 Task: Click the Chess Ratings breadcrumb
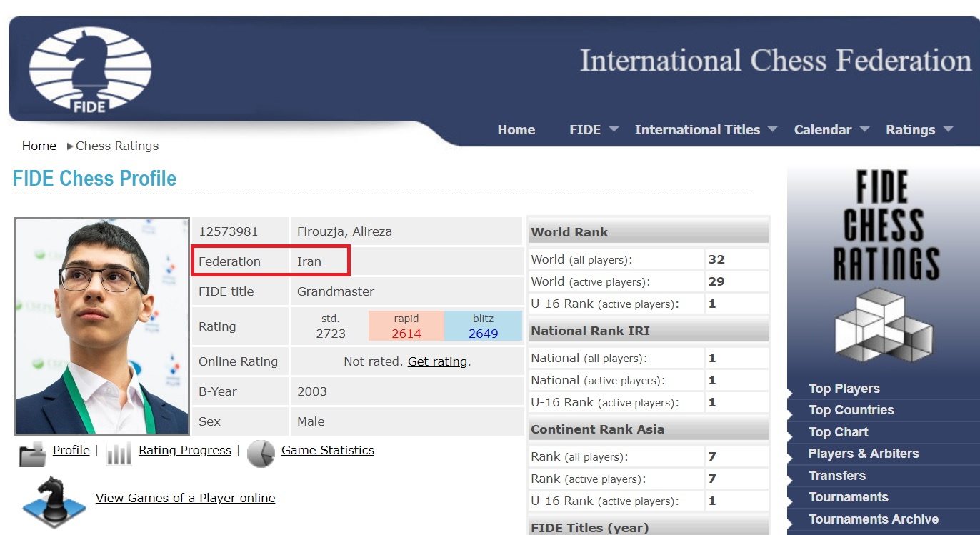117,146
